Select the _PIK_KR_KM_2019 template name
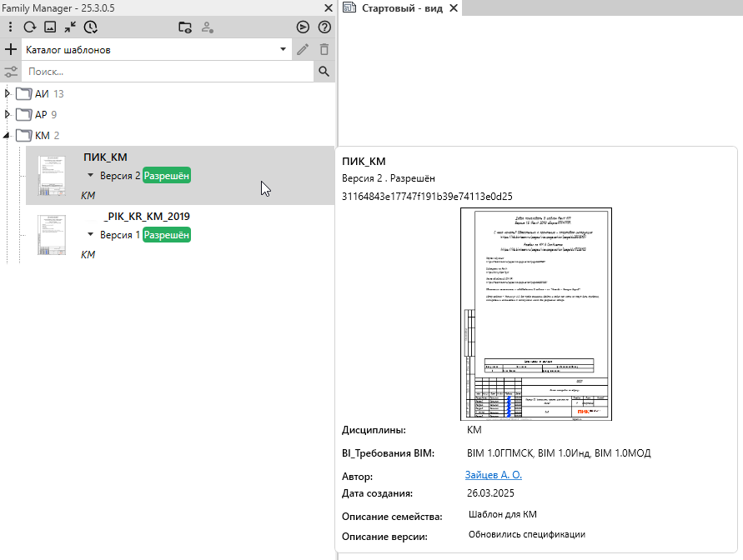 [x=147, y=217]
